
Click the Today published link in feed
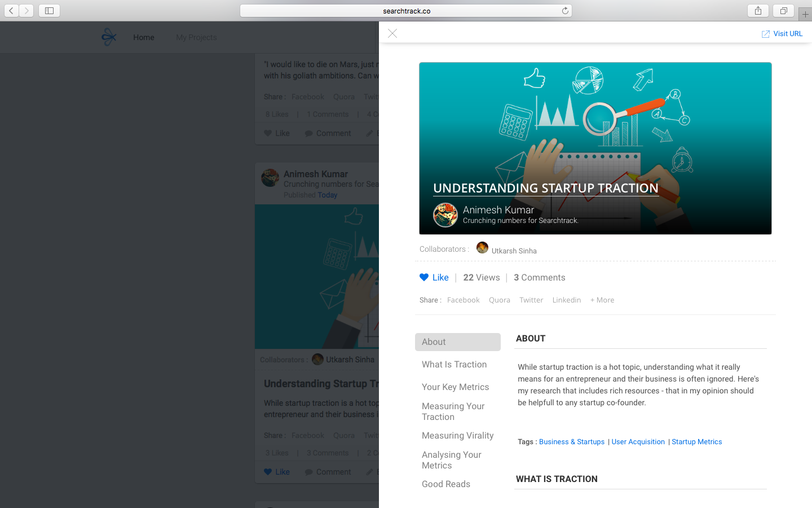click(x=327, y=195)
